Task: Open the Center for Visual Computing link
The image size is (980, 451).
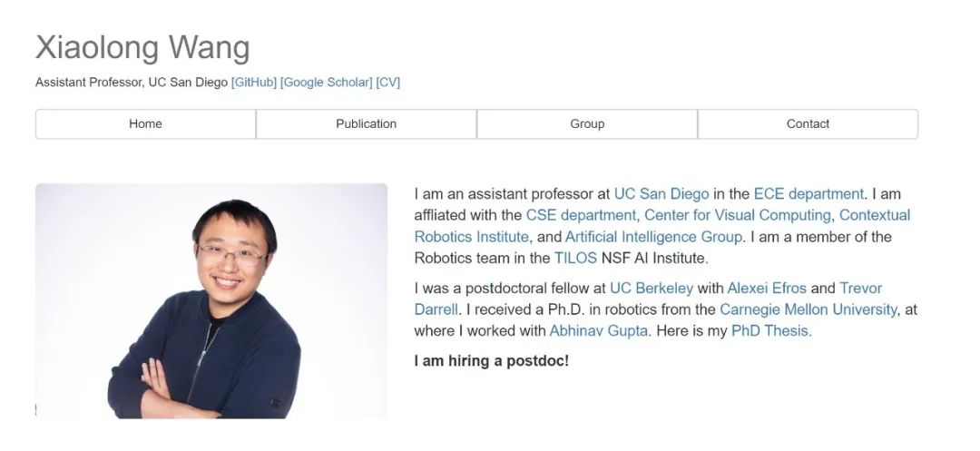Action: click(x=738, y=215)
